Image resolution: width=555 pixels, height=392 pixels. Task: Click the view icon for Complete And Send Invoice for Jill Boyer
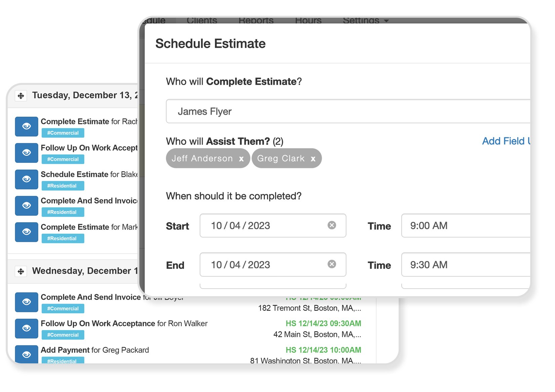(26, 302)
